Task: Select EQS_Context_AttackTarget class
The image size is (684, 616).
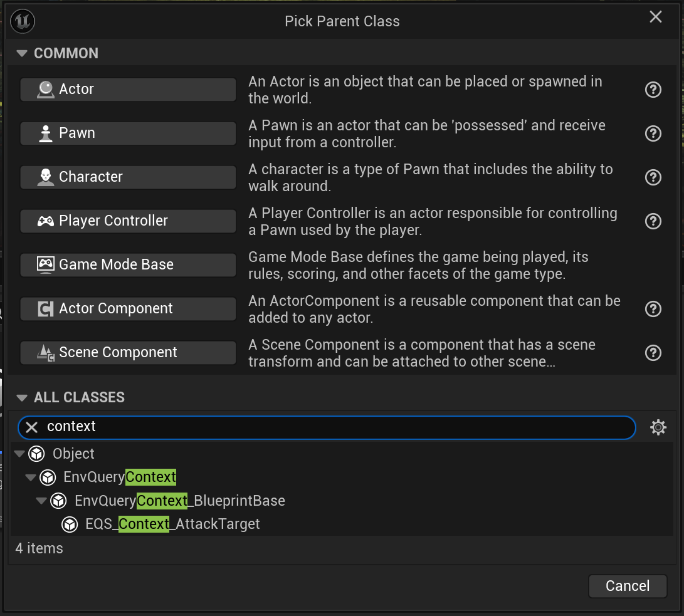Action: click(172, 524)
